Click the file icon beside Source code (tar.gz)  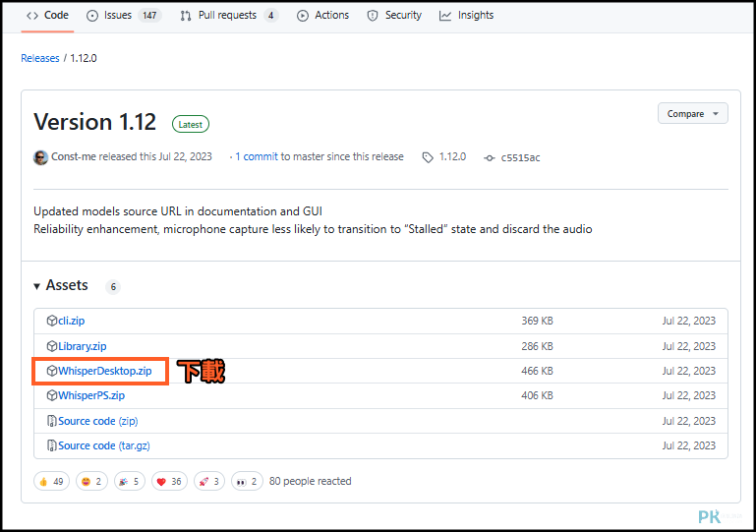51,445
